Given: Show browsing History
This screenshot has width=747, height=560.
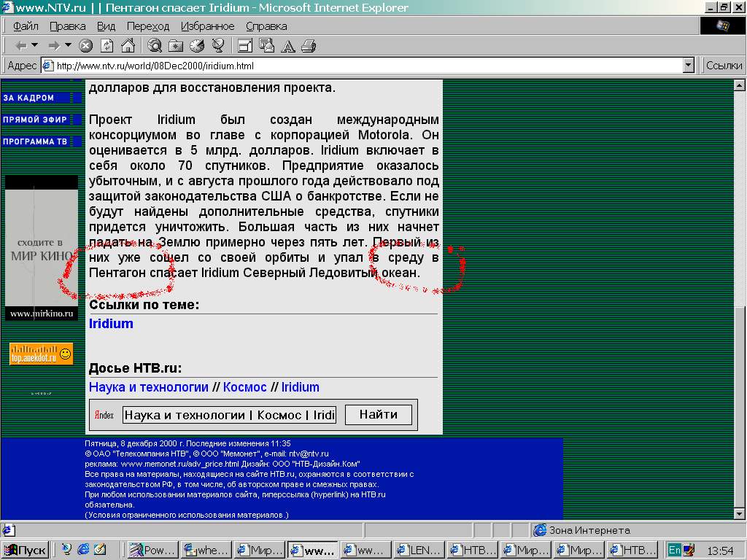Looking at the screenshot, I should pyautogui.click(x=197, y=46).
